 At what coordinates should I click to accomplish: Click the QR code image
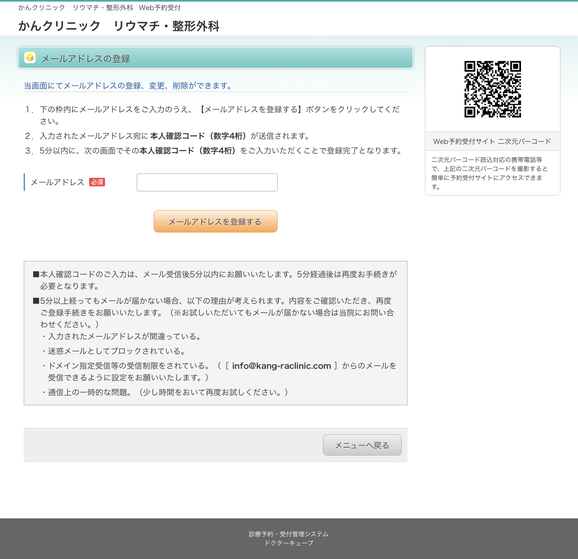coord(492,89)
